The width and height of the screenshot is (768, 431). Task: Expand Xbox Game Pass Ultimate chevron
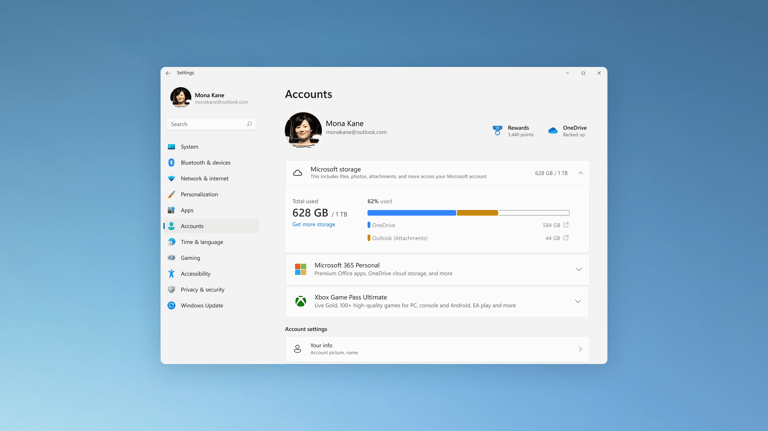click(578, 301)
